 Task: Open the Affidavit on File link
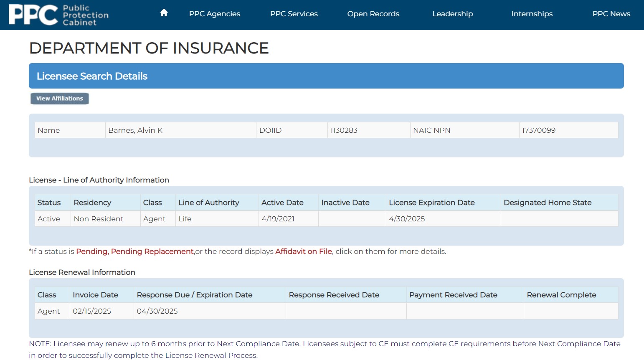[x=303, y=251]
